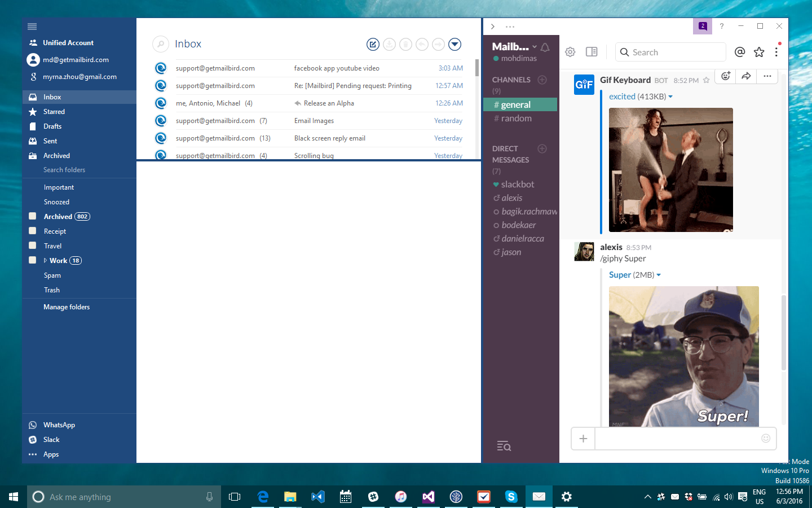812x508 pixels.
Task: Open the Inbox more-actions dropdown circle
Action: coord(455,44)
